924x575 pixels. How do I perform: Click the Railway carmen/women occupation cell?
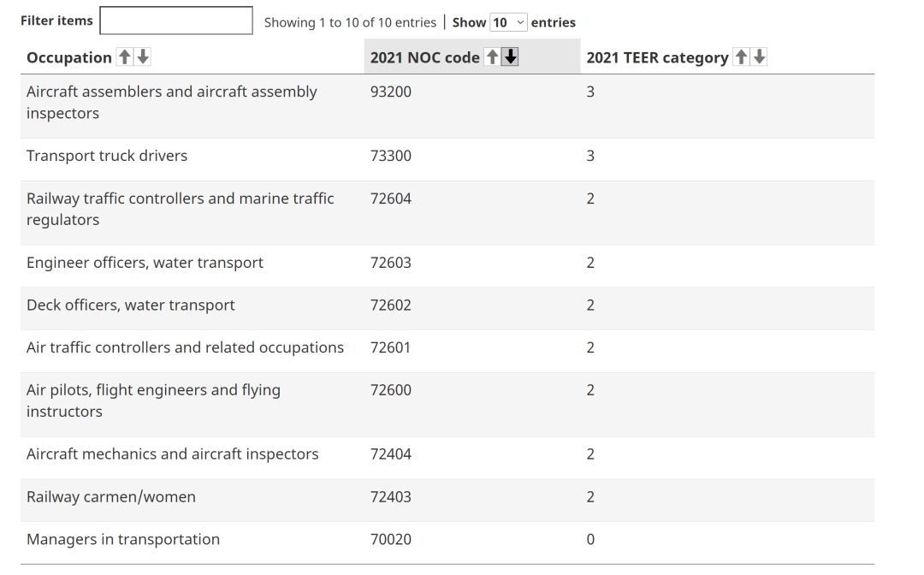(x=111, y=497)
